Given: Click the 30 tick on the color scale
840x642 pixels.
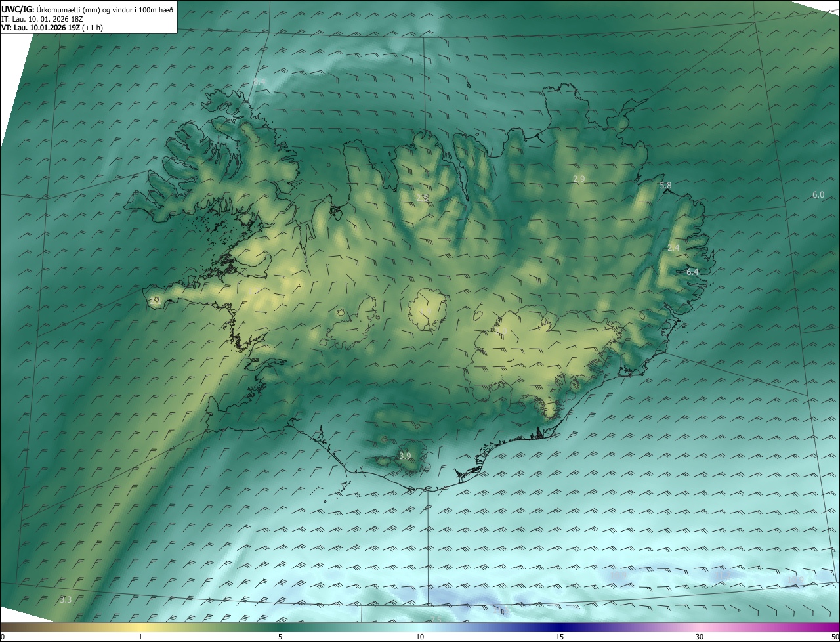Looking at the screenshot, I should pyautogui.click(x=700, y=637).
